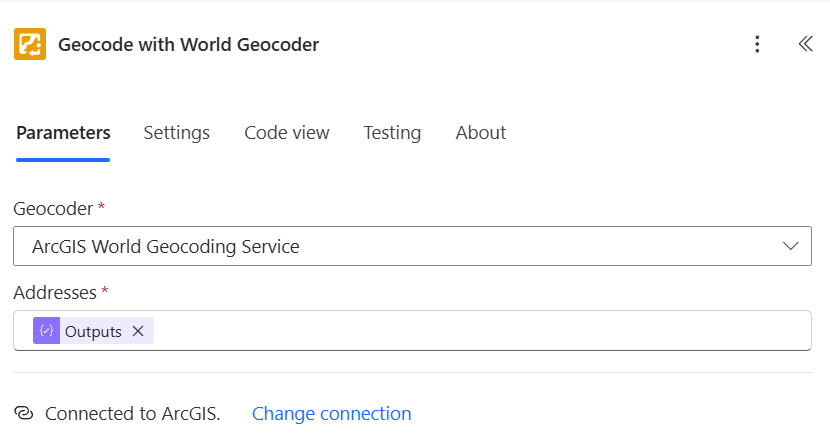Open the Geocoder dropdown
The height and width of the screenshot is (448, 830).
(412, 246)
